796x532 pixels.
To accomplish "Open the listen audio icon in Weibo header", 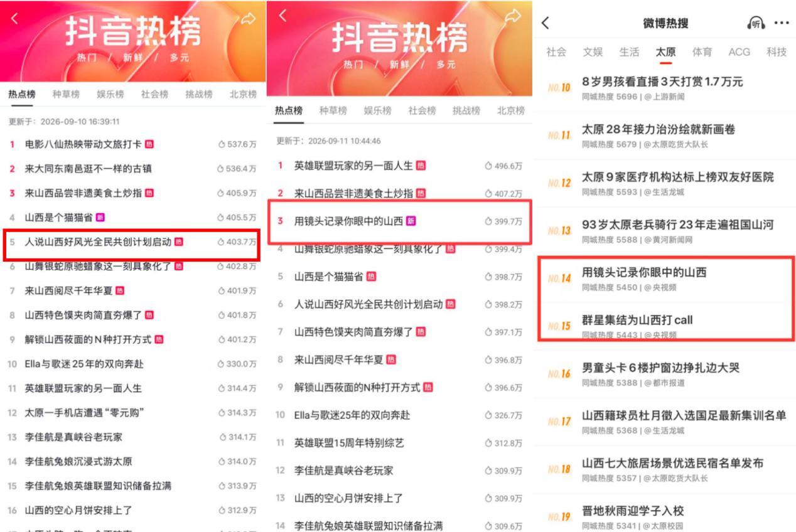I will point(756,23).
